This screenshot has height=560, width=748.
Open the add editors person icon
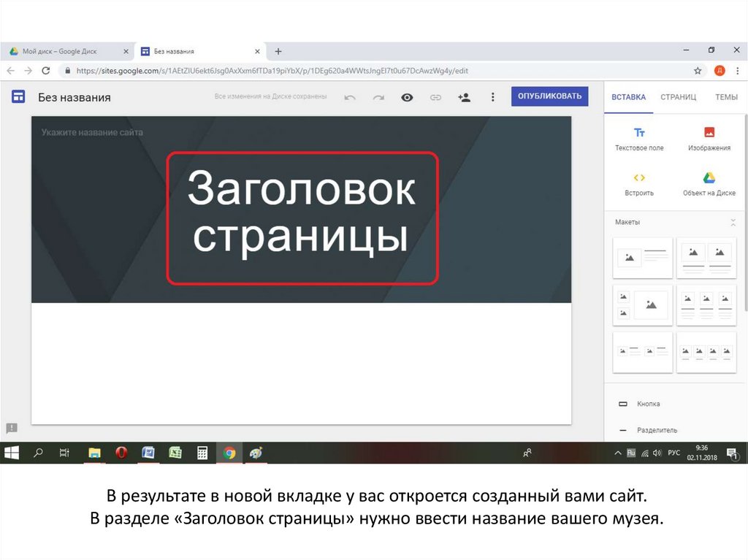coord(464,97)
